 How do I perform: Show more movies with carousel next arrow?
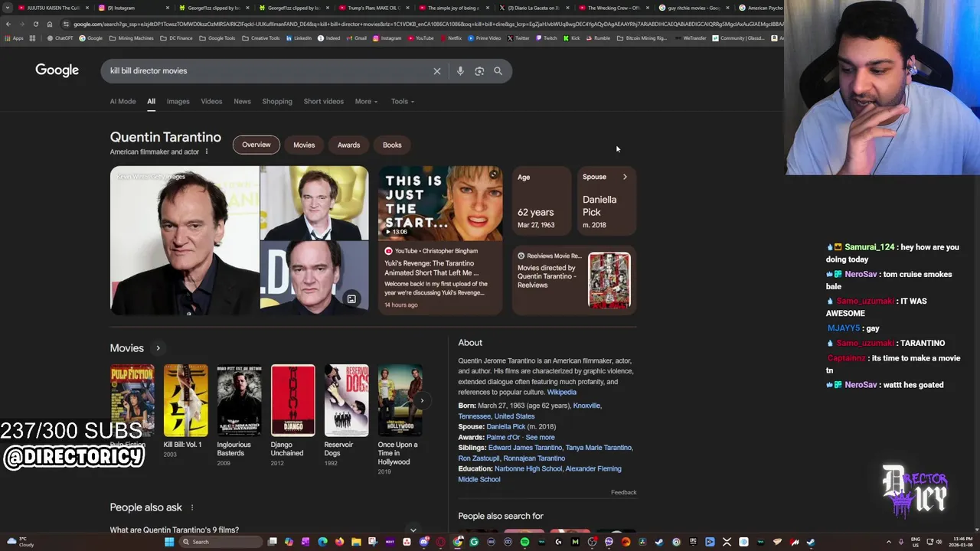(421, 400)
